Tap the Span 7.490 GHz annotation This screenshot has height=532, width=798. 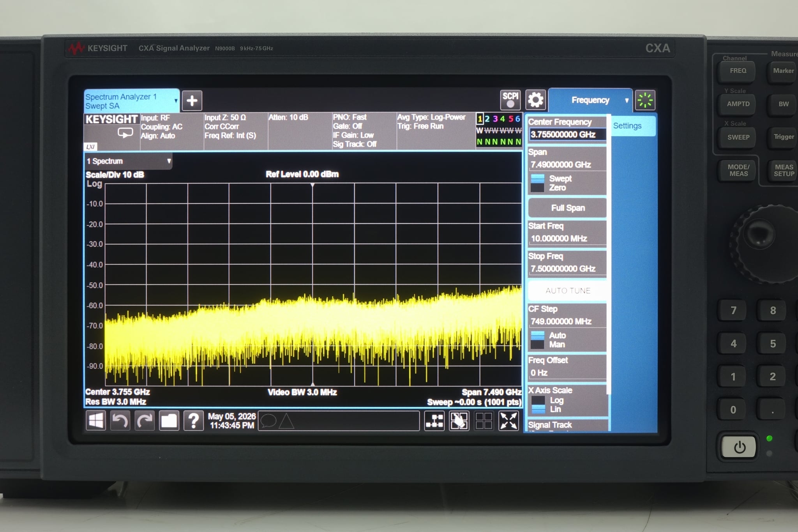click(492, 392)
